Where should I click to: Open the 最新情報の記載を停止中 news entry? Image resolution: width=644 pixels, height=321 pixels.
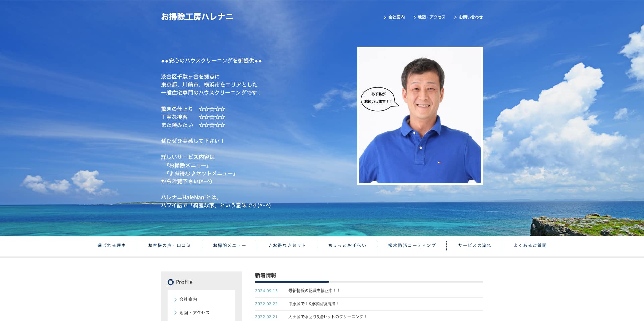(x=314, y=291)
